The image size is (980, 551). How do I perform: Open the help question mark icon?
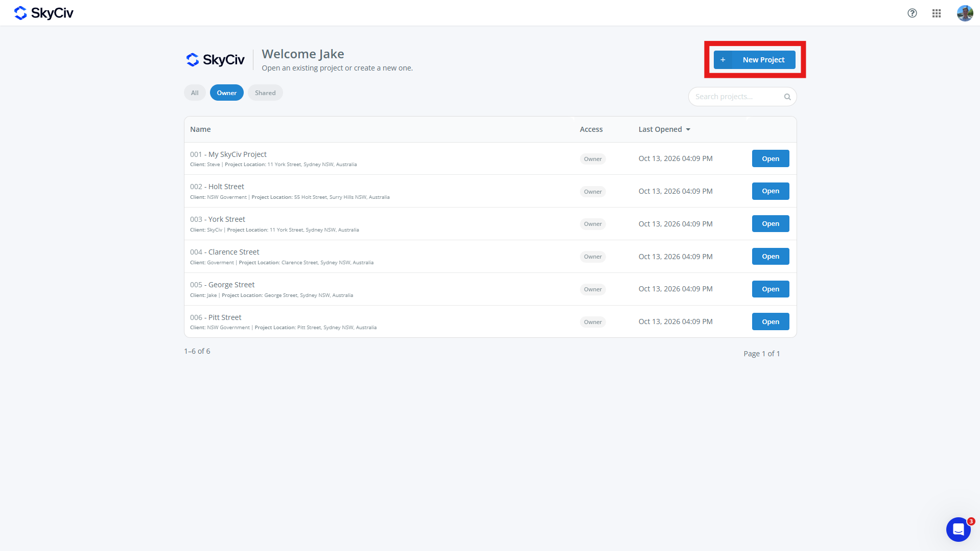(x=912, y=13)
